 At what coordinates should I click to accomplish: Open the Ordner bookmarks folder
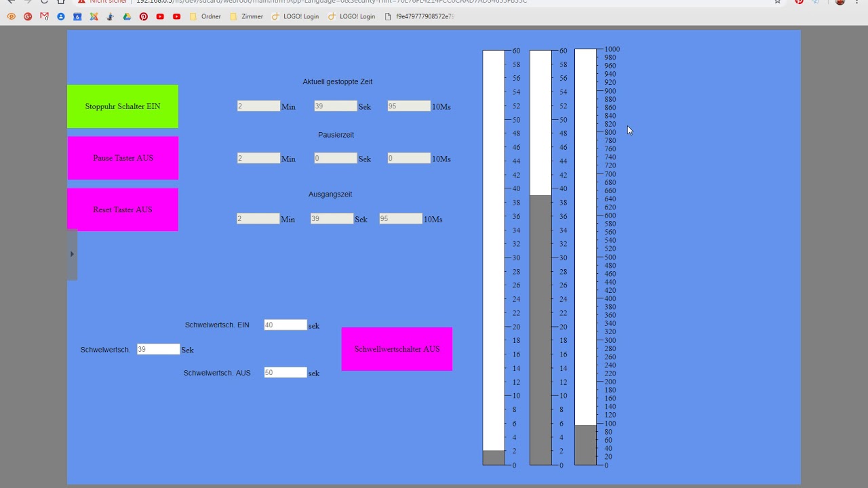[x=205, y=16]
